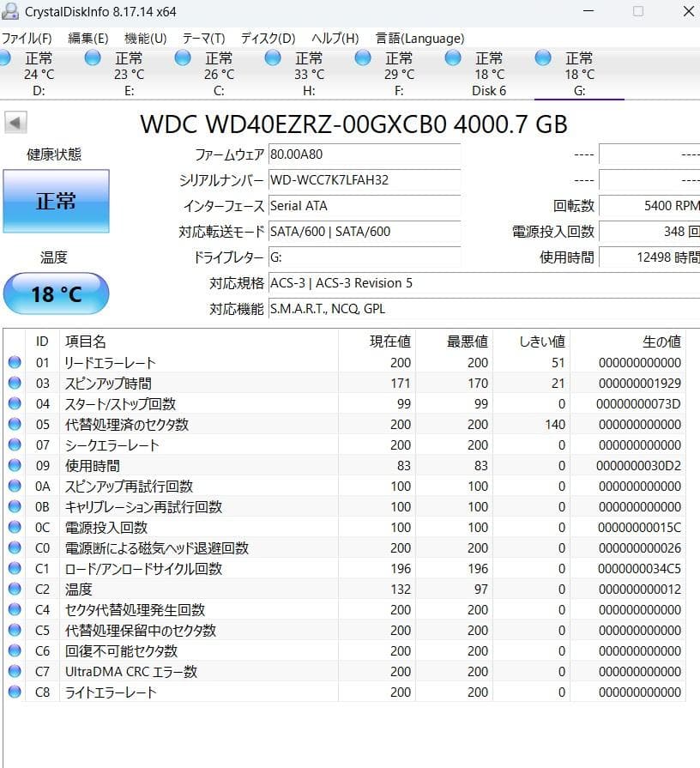The height and width of the screenshot is (768, 700).
Task: Click the ID column header
Action: pyautogui.click(x=42, y=342)
